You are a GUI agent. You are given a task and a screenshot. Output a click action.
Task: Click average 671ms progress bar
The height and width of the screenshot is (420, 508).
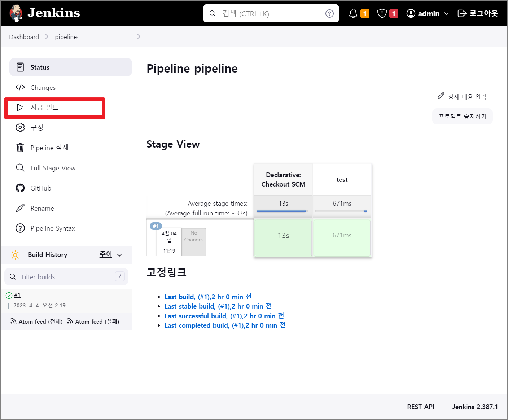pos(341,211)
